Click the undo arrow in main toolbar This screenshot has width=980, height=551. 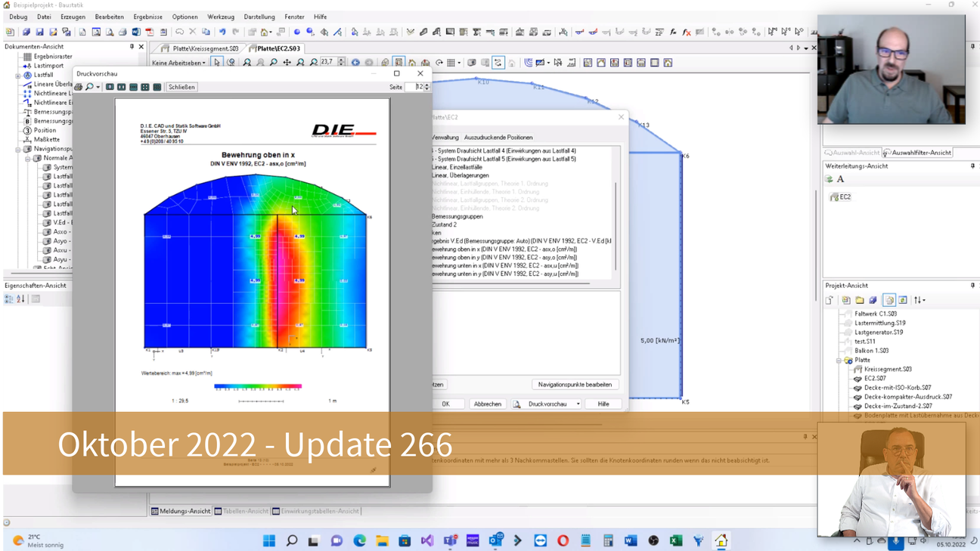[x=222, y=33]
